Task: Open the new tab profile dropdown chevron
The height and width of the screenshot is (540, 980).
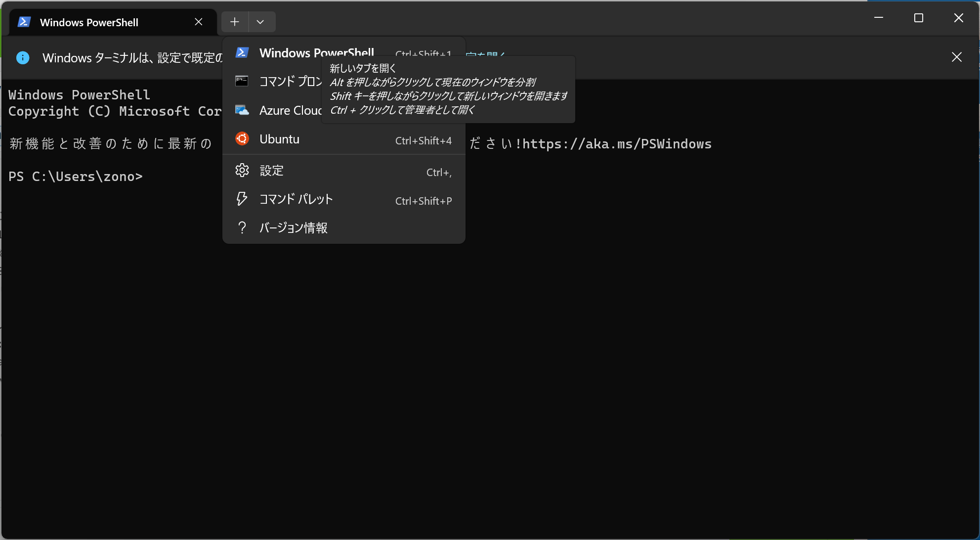Action: tap(261, 22)
